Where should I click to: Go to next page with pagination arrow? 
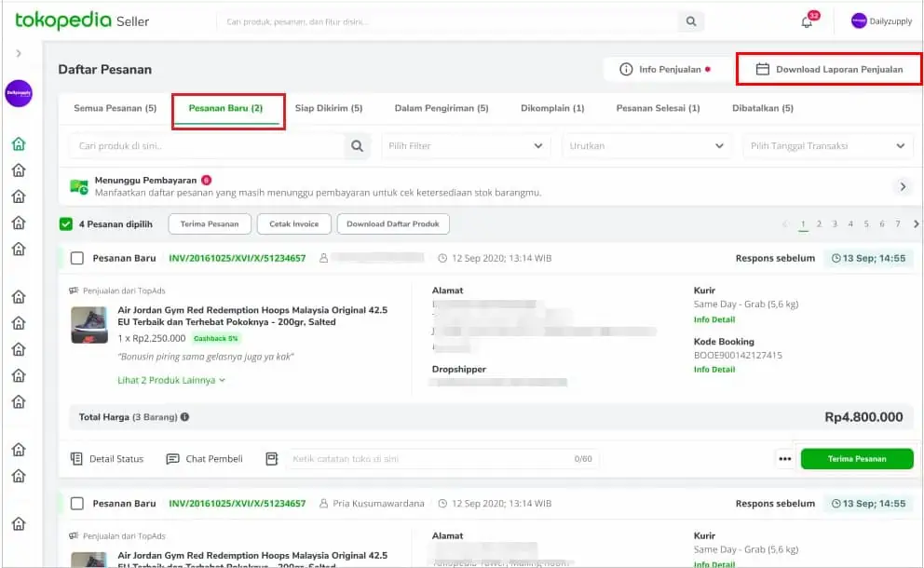916,223
